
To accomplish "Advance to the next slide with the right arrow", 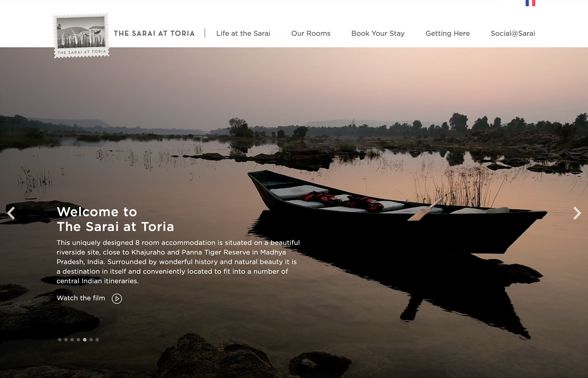I will [x=577, y=213].
